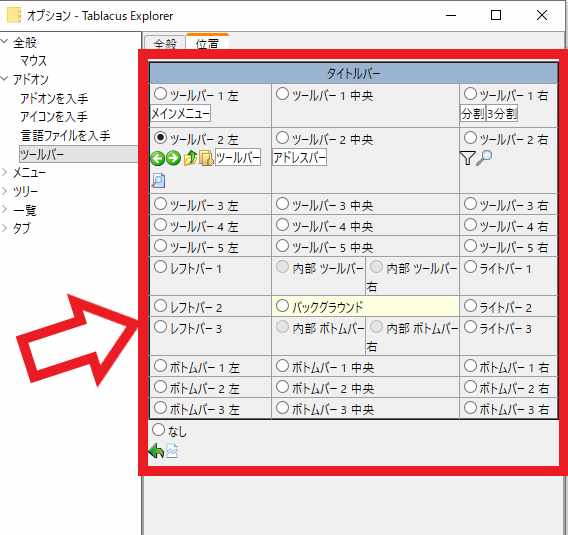The width and height of the screenshot is (568, 535).
Task: Select the ツールバー 5 右 radio button
Action: point(470,246)
